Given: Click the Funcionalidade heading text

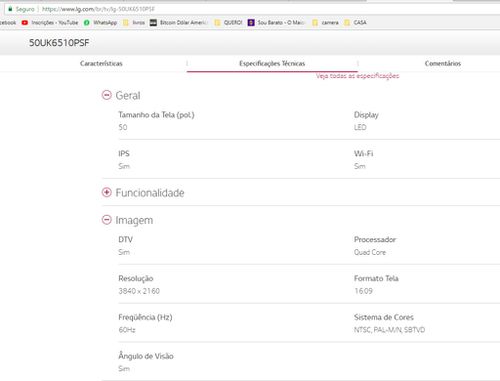Looking at the screenshot, I should pyautogui.click(x=150, y=193).
